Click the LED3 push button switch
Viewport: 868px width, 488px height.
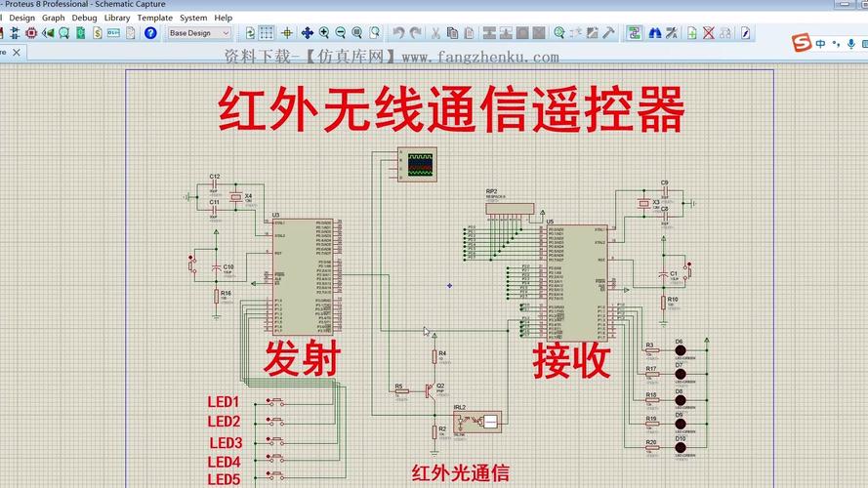tap(275, 441)
